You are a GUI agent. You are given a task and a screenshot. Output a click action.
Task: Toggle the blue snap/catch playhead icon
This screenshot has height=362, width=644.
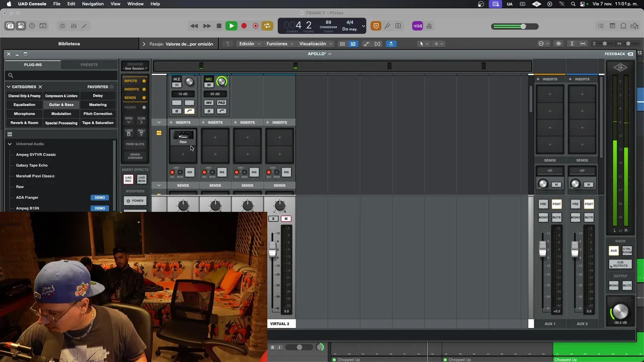tap(390, 44)
